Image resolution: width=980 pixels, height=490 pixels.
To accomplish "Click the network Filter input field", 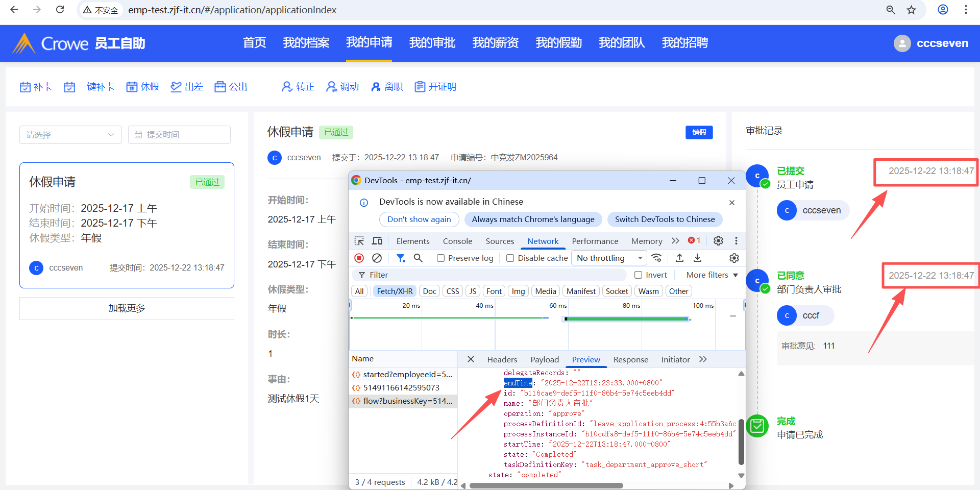I will 490,275.
